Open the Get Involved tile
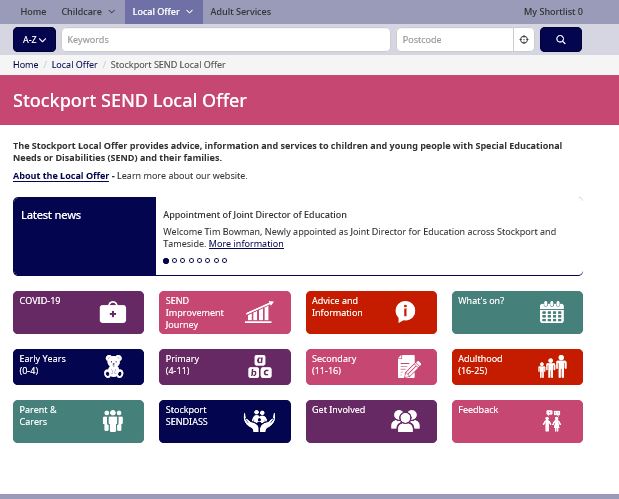The height and width of the screenshot is (499, 619). 371,421
